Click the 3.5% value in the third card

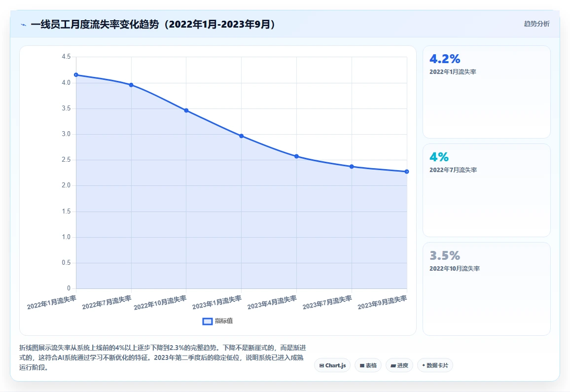click(445, 255)
